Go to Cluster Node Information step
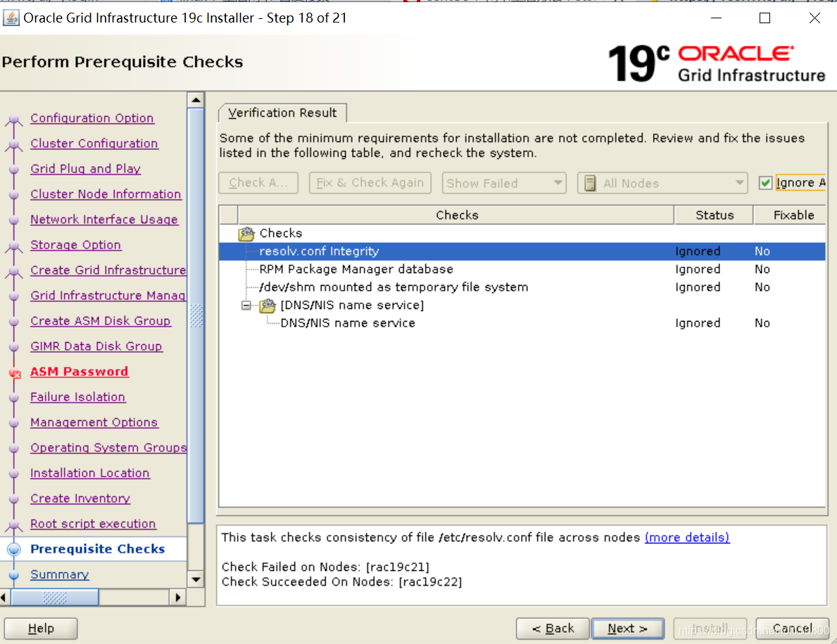Viewport: 837px width, 644px height. (106, 194)
